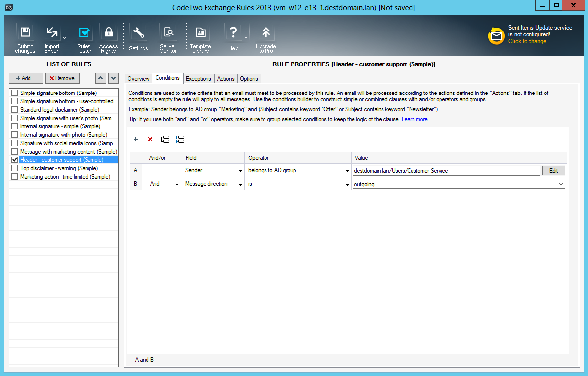Select the Standard legal disclaimer (Sample) rule
The width and height of the screenshot is (588, 376).
59,110
